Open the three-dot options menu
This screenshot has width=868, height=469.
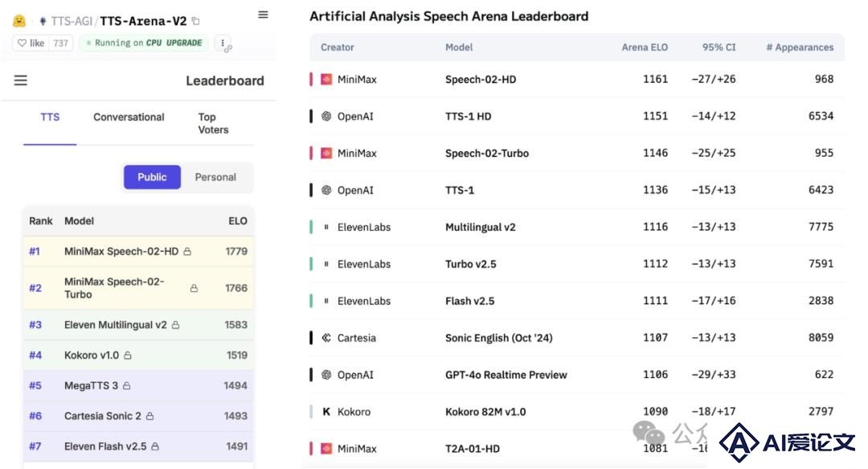(223, 43)
